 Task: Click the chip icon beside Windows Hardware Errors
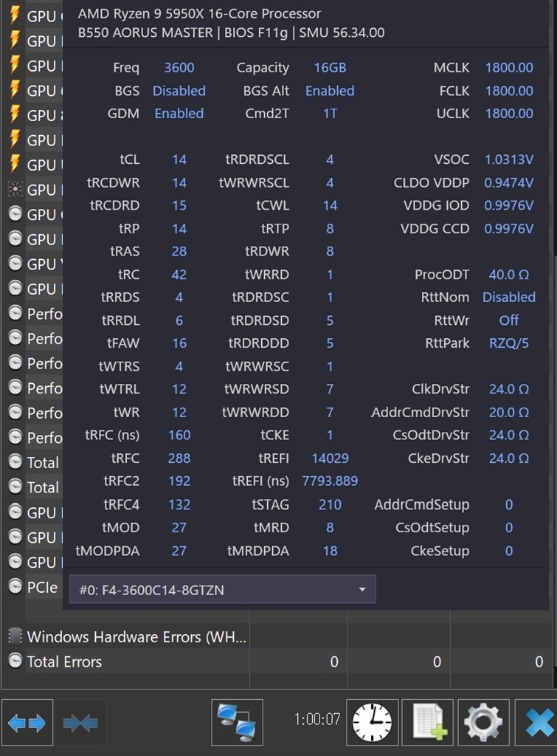(15, 636)
